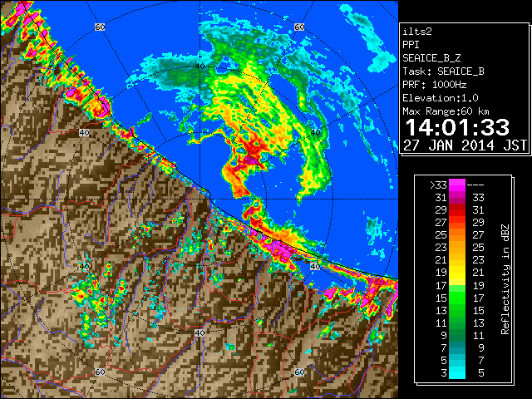The height and width of the screenshot is (399, 532).
Task: Click the '60' ring label on southwest land
Action: (100, 372)
